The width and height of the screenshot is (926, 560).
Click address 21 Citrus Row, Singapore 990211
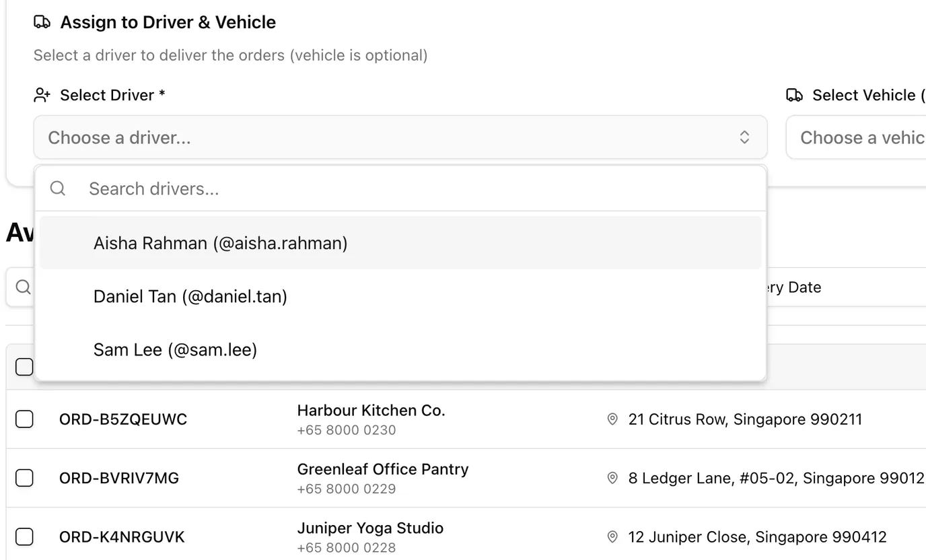(745, 419)
